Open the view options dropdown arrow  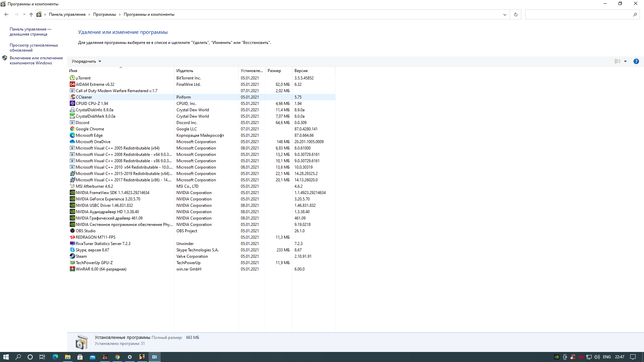[625, 61]
